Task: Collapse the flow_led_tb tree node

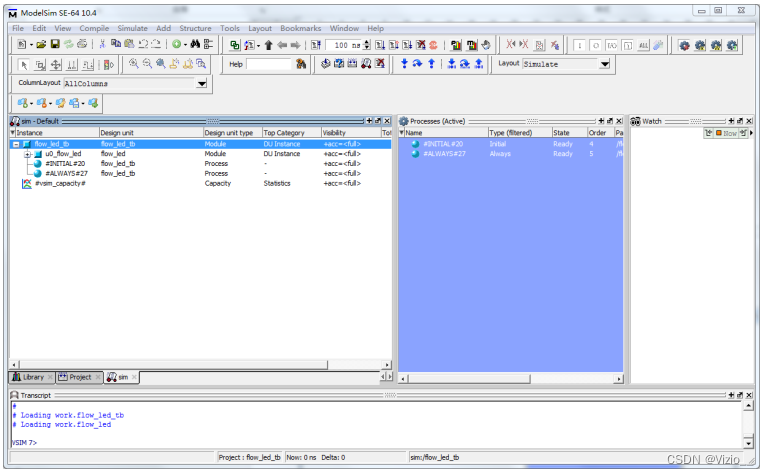Action: (x=16, y=145)
